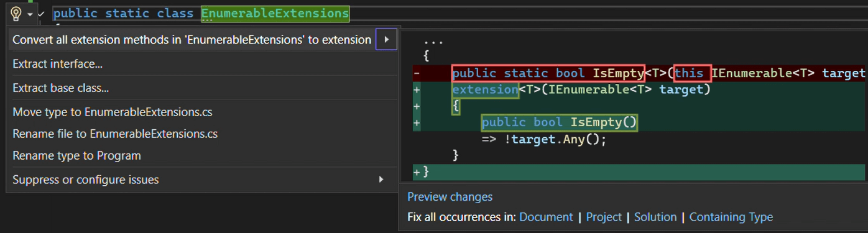
Task: Expand submenu arrow for Convert extension methods
Action: [386, 40]
